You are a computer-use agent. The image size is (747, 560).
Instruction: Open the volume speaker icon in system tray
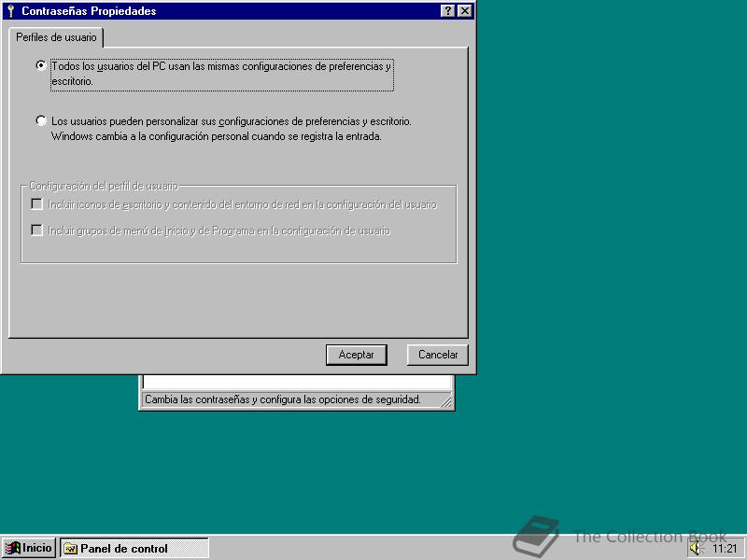point(697,549)
